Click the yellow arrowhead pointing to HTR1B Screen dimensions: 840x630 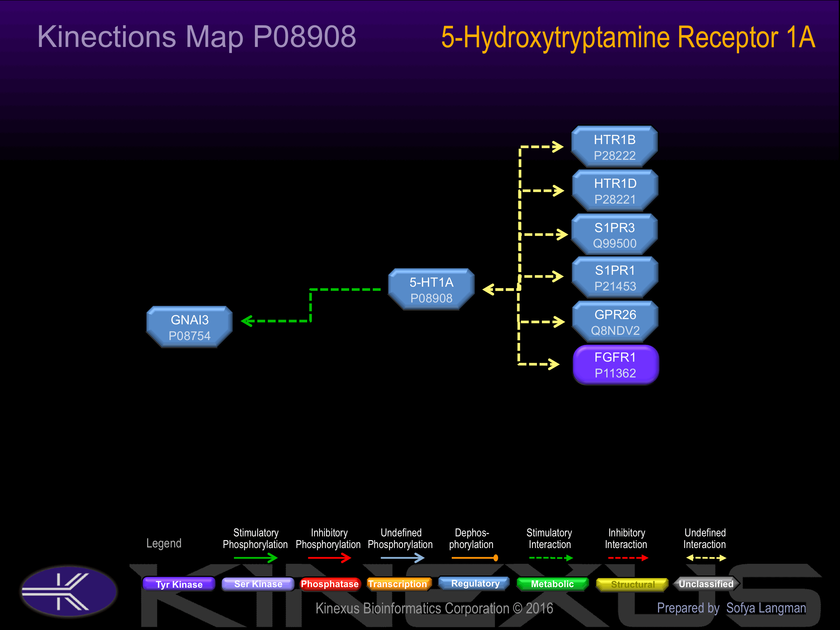(x=558, y=147)
